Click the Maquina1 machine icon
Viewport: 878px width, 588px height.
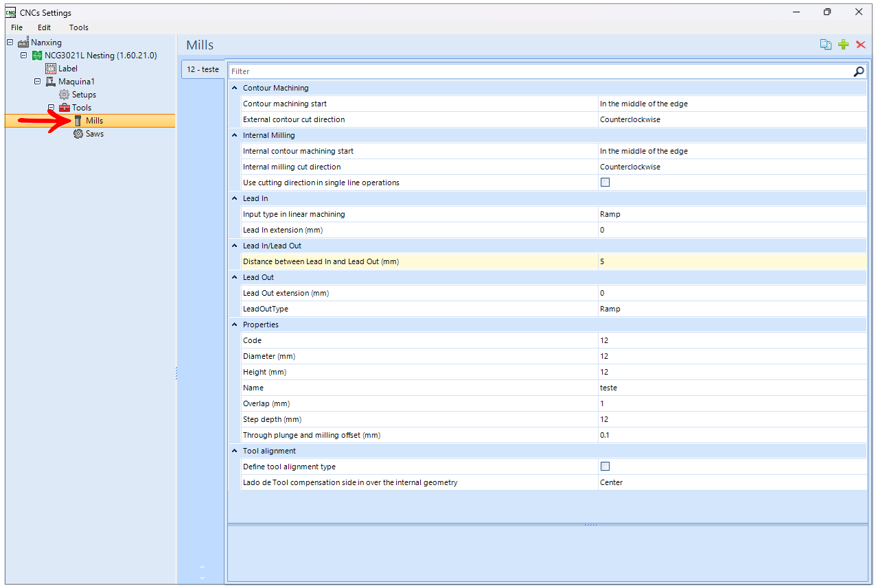tap(51, 82)
